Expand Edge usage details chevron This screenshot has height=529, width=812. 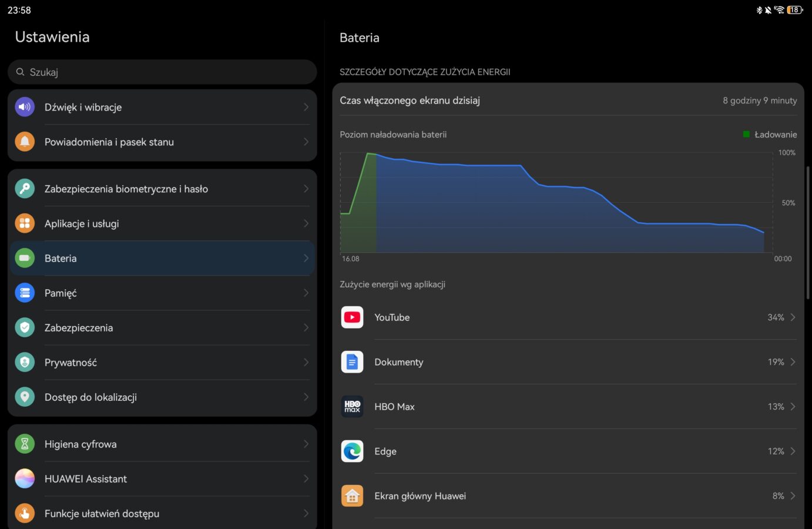pos(793,451)
